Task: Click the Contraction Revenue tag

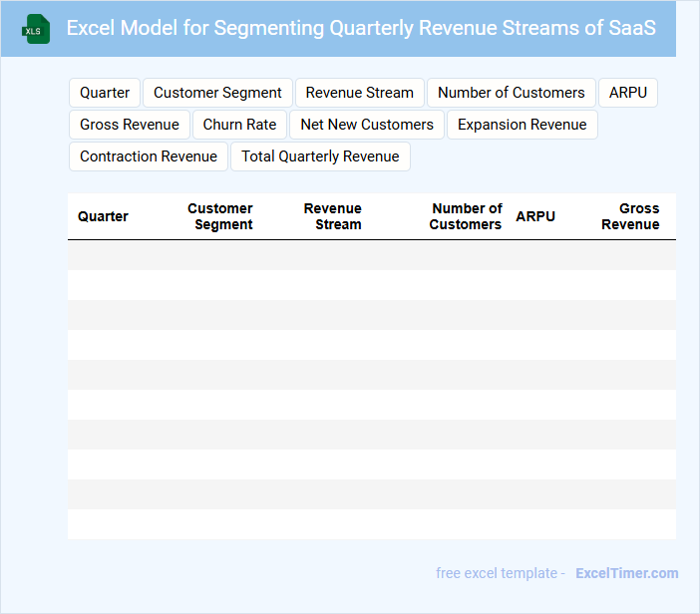Action: [x=149, y=156]
